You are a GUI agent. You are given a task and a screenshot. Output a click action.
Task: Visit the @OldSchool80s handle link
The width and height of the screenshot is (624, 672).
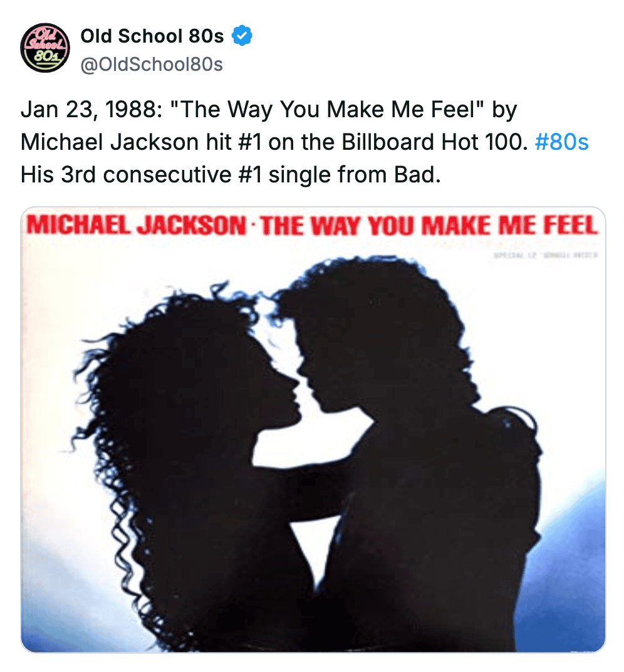point(152,65)
